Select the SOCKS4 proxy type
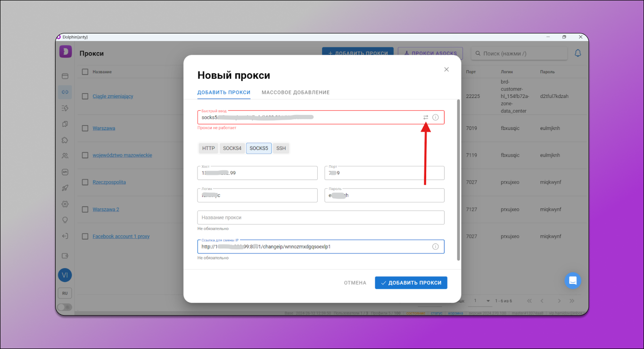 pyautogui.click(x=232, y=148)
